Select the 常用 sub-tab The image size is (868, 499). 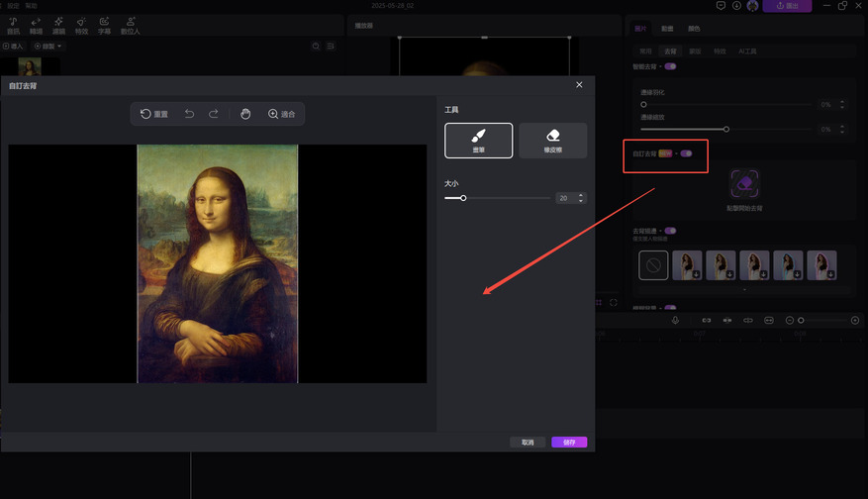click(x=645, y=50)
